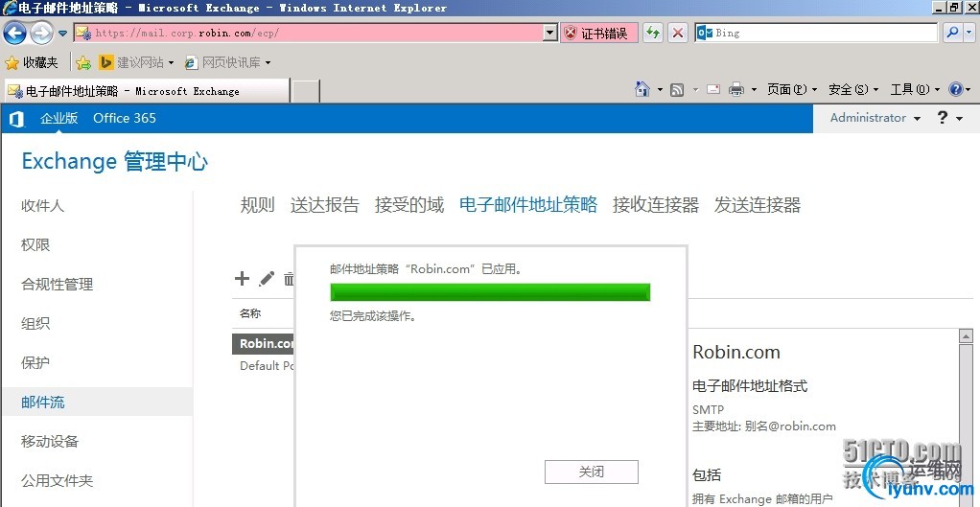Open 公用文件夹 in left navigation
The width and height of the screenshot is (980, 507).
(57, 481)
